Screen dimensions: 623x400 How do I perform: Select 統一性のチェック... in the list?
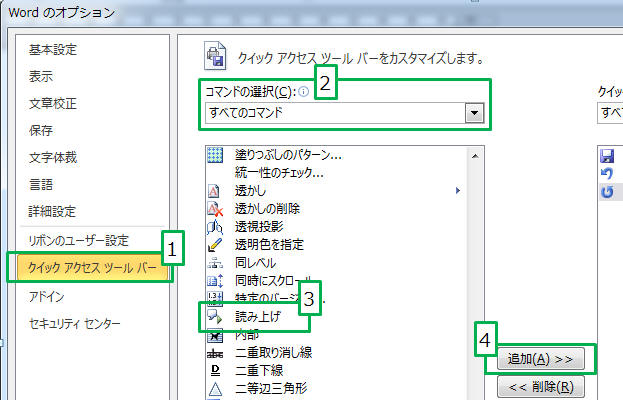[x=279, y=173]
